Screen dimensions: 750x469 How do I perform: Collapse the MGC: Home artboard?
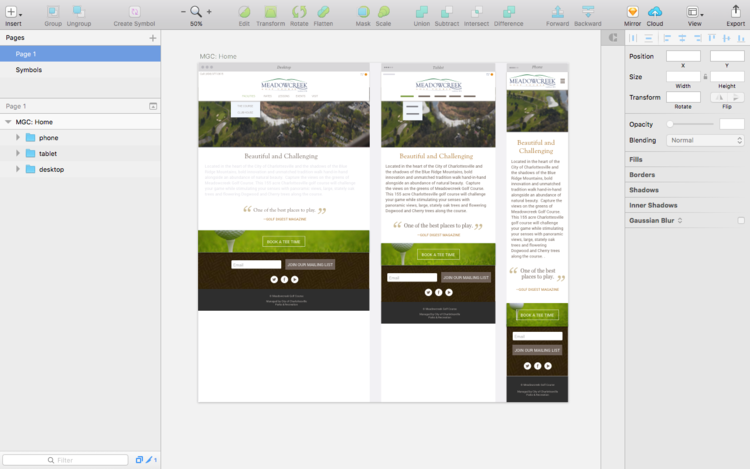coord(8,122)
